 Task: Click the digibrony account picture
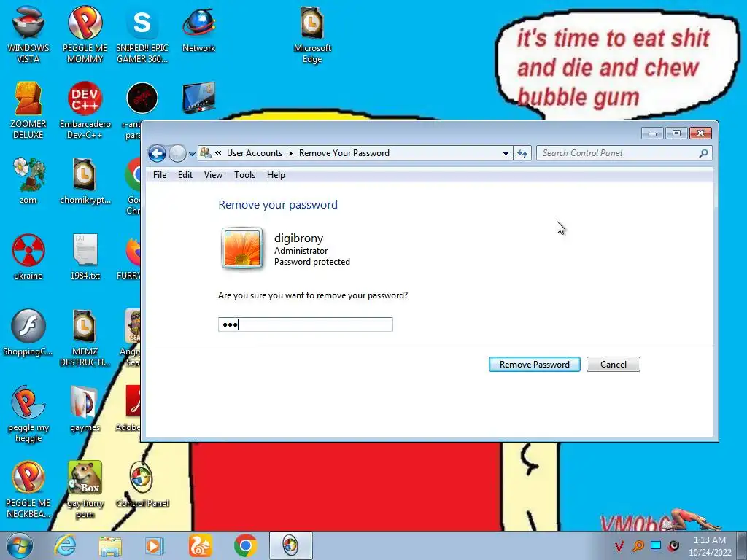[x=242, y=249]
